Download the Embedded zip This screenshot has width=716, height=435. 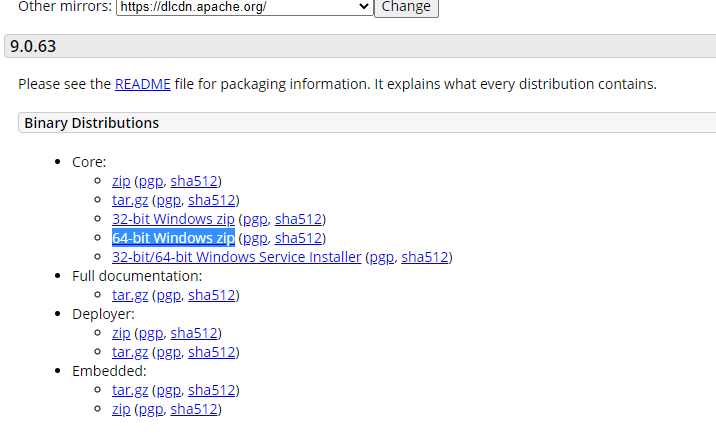(x=121, y=409)
